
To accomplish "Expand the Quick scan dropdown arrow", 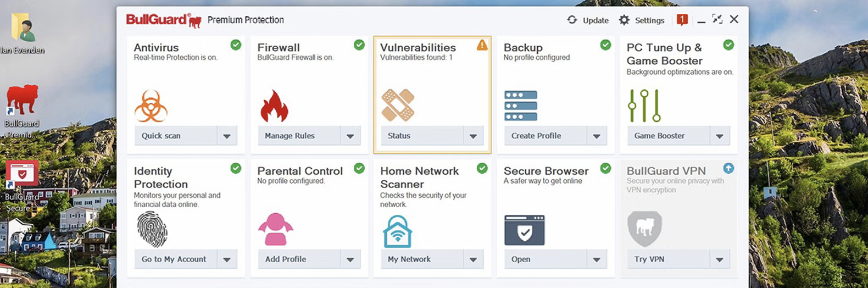I will point(227,136).
